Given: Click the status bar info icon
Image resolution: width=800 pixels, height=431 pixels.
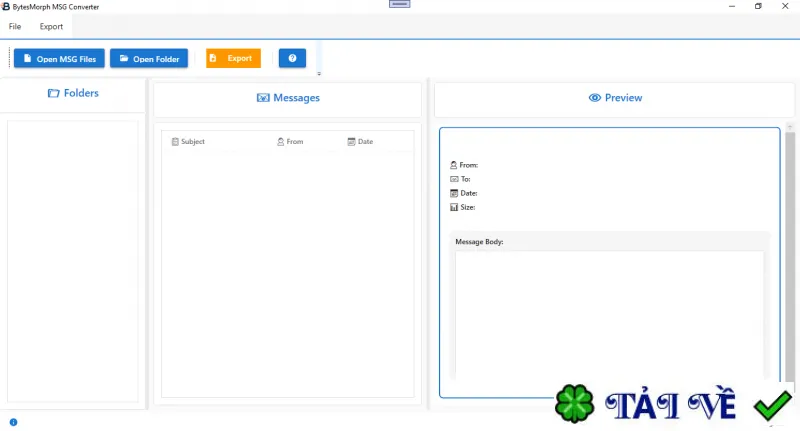Looking at the screenshot, I should click(13, 422).
